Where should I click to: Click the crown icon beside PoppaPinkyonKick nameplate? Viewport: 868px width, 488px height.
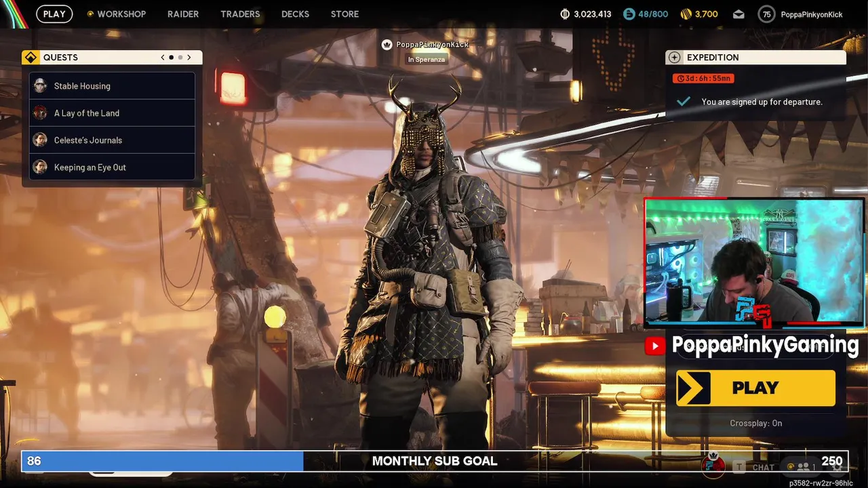pyautogui.click(x=387, y=45)
